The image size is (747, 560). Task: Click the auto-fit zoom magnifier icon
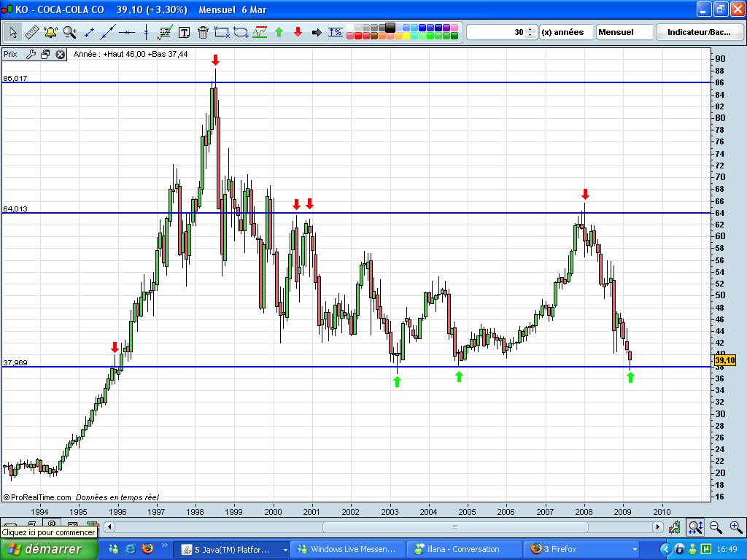(695, 526)
